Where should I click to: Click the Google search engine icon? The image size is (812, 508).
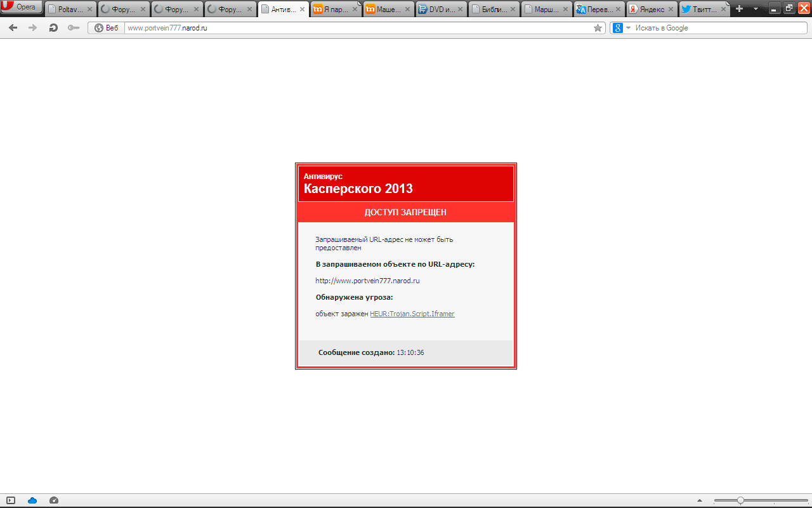point(618,28)
